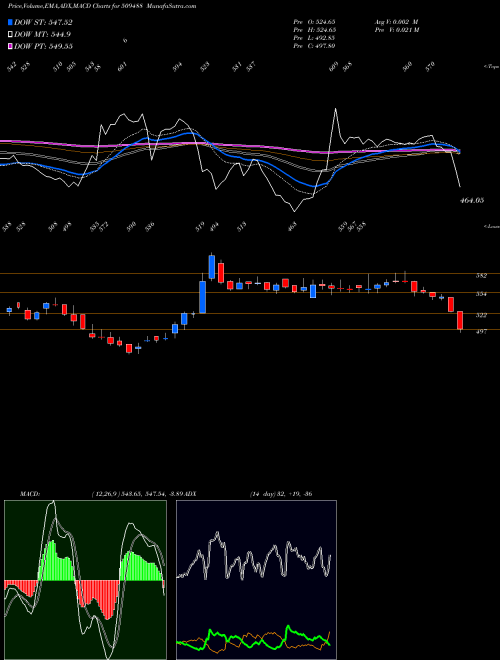500x660 pixels.
Task: Click the 'Pre L: 492.85' low value
Action: (x=314, y=38)
